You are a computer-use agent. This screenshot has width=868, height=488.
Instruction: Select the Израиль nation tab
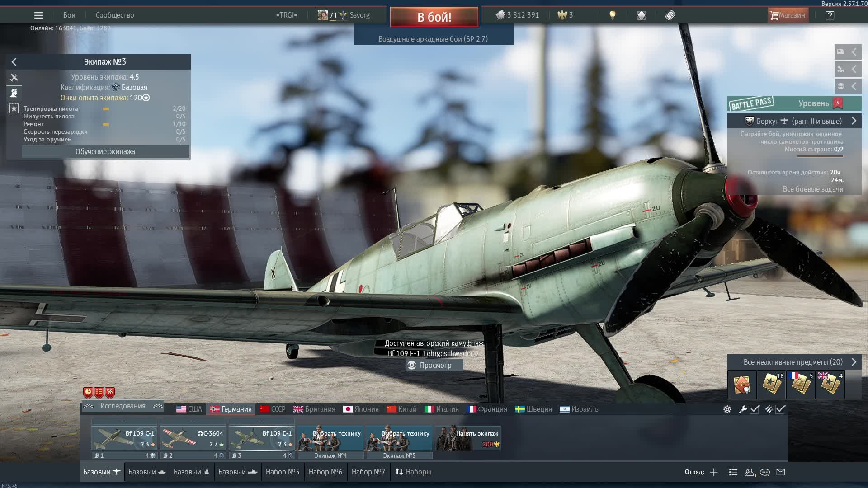click(x=579, y=409)
